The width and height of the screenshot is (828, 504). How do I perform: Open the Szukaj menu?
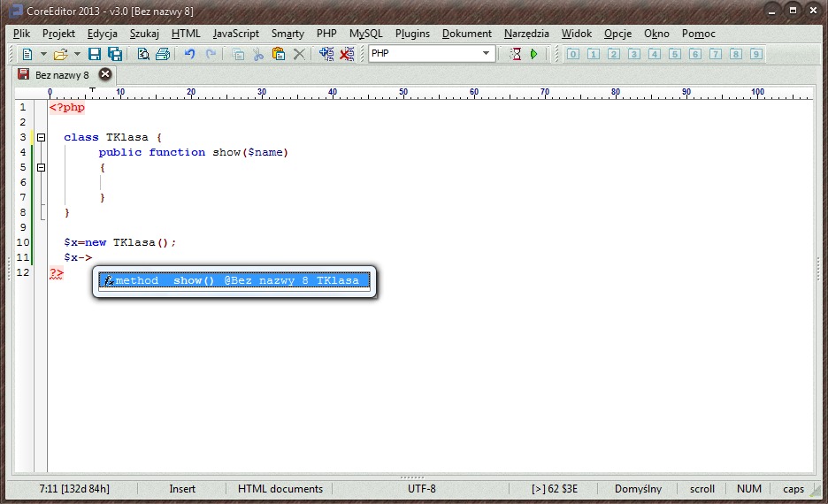tap(144, 34)
